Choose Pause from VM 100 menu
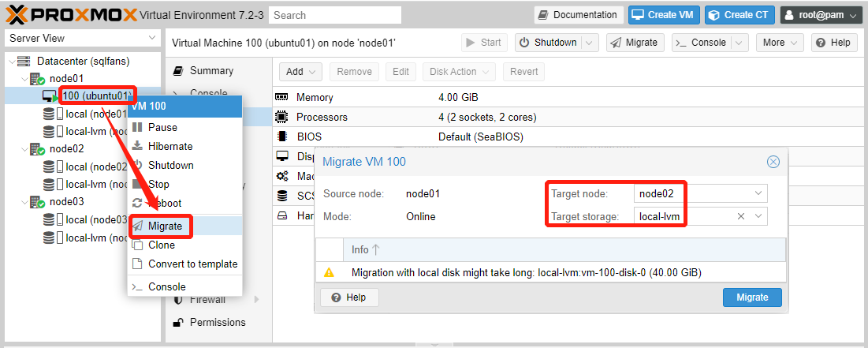This screenshot has width=868, height=348. tap(185, 128)
